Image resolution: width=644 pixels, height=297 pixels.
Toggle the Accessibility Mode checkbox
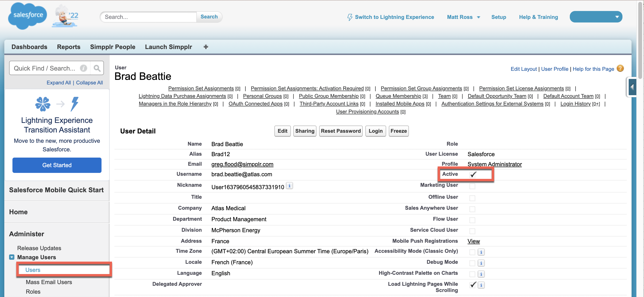(472, 252)
